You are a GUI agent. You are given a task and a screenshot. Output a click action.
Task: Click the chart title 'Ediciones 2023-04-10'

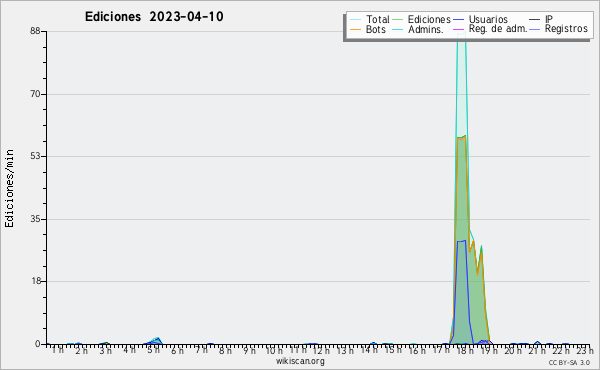(x=154, y=17)
